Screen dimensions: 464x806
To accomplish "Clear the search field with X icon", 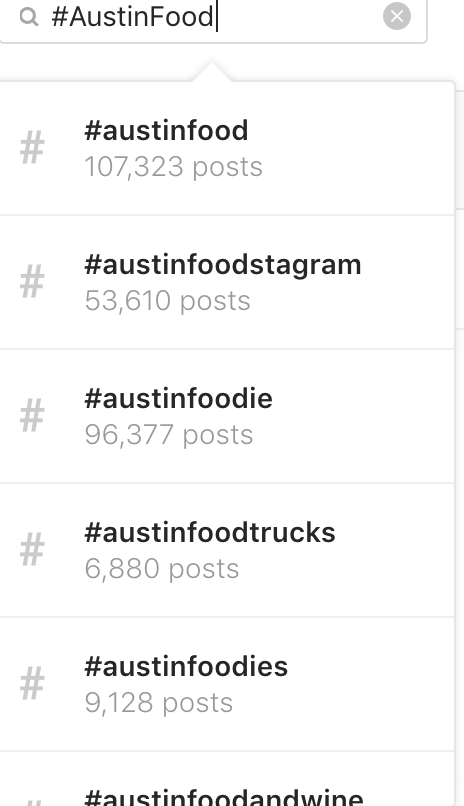I will (x=397, y=16).
